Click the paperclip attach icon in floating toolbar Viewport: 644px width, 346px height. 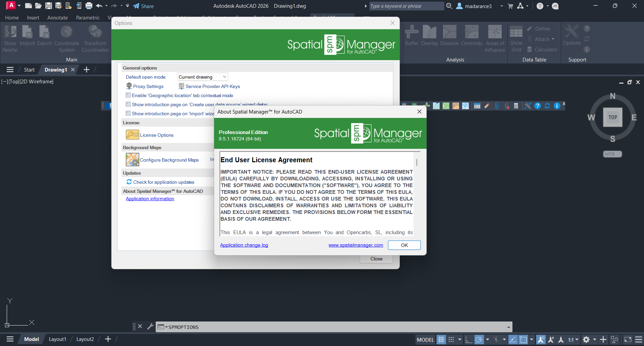point(497,106)
